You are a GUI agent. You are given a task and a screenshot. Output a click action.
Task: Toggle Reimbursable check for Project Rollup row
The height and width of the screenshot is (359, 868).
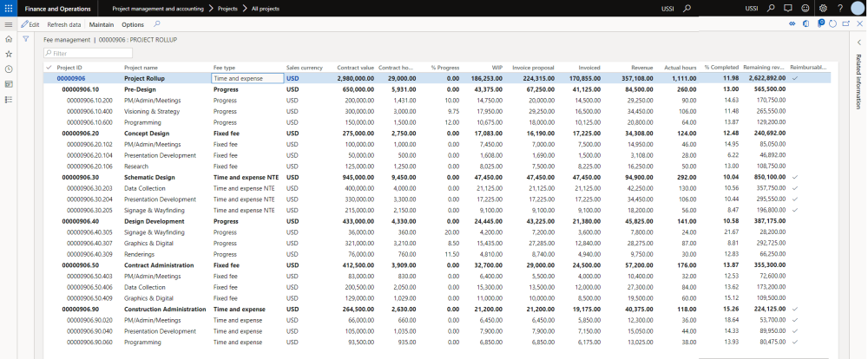click(x=795, y=78)
